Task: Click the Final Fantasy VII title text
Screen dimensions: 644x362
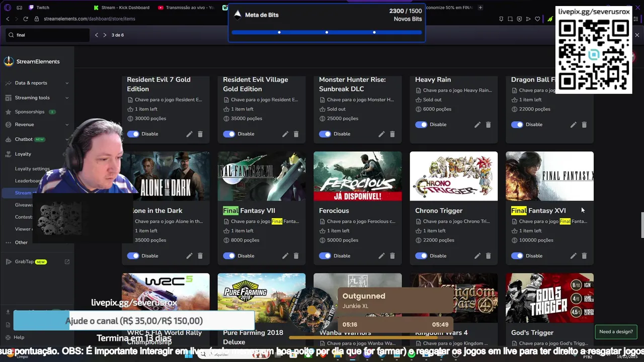Action: [249, 211]
